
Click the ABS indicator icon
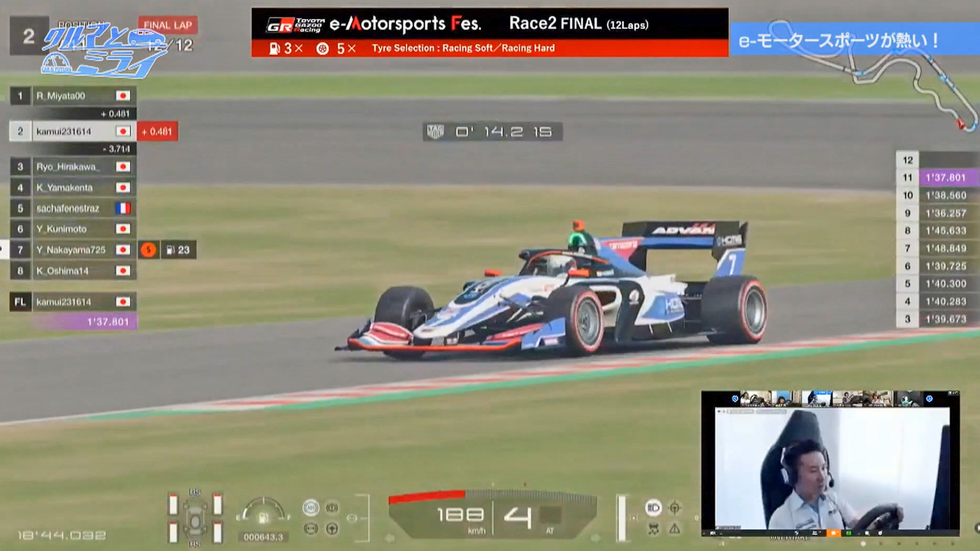(x=311, y=508)
